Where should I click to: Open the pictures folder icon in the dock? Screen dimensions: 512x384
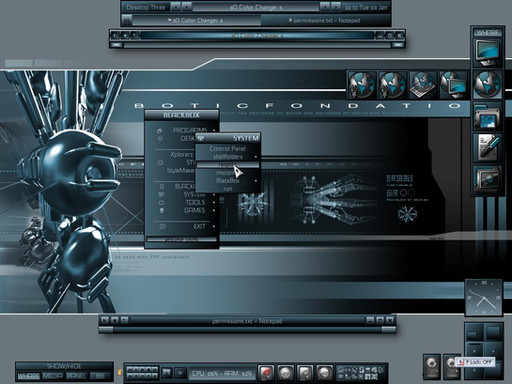coord(488,117)
